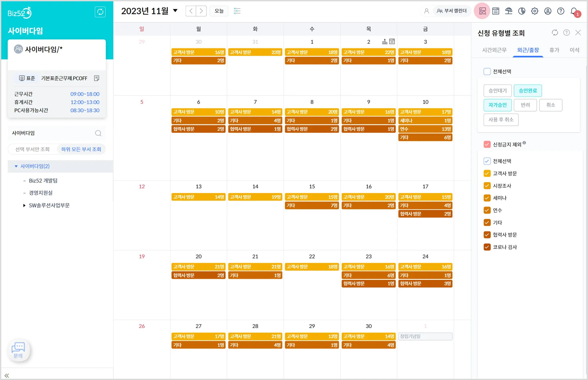
Task: Switch to the 시간외근무 tab
Action: click(494, 50)
